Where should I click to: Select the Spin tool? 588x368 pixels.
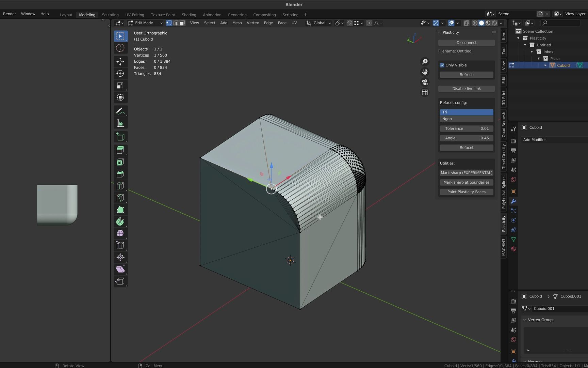pyautogui.click(x=120, y=222)
